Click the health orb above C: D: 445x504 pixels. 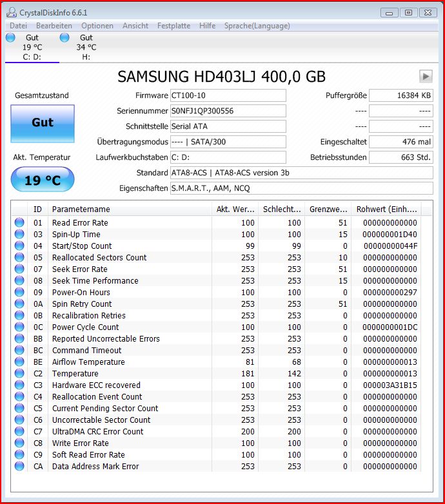(10, 37)
